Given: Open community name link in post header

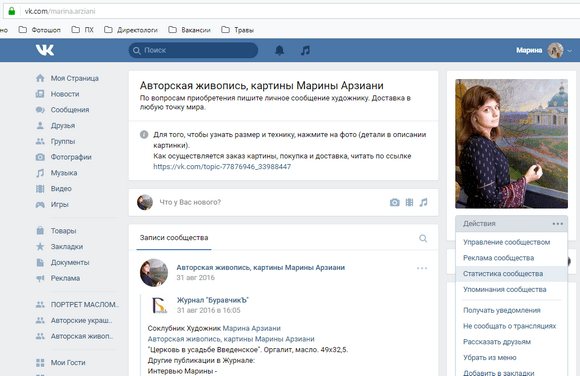Looking at the screenshot, I should pos(260,268).
